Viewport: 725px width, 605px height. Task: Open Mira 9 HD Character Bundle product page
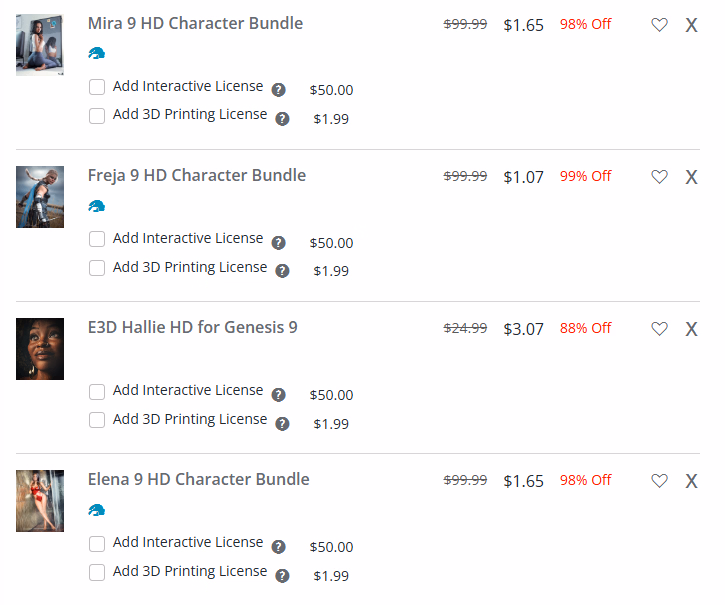pyautogui.click(x=195, y=24)
